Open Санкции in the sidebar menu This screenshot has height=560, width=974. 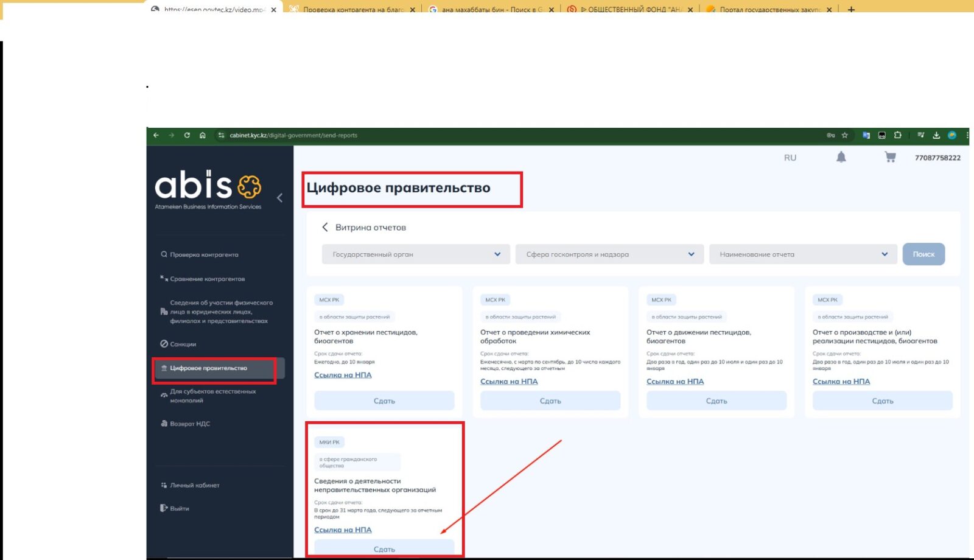tap(183, 345)
